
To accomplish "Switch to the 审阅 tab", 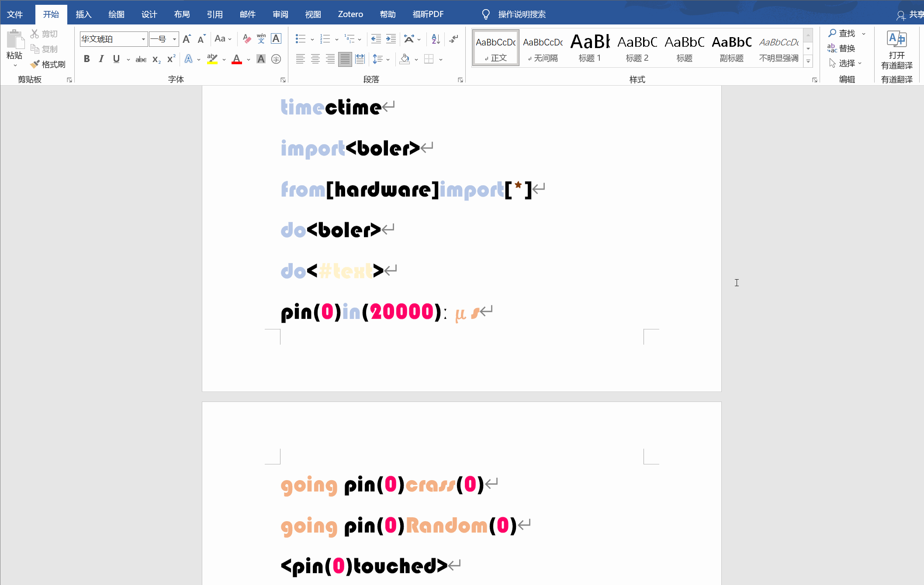I will (280, 14).
